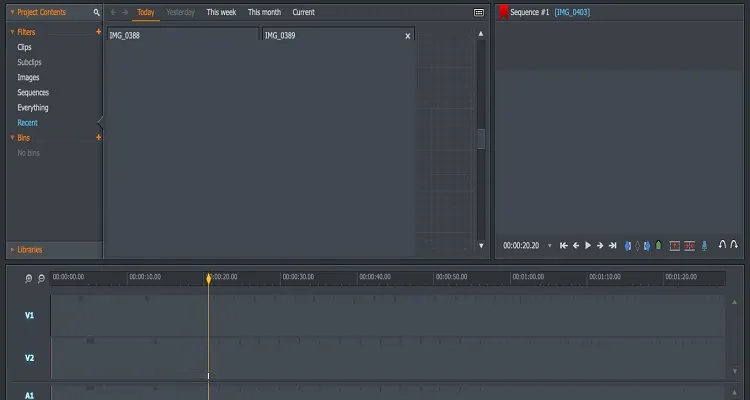
Task: Select the Recent filter
Action: point(27,123)
